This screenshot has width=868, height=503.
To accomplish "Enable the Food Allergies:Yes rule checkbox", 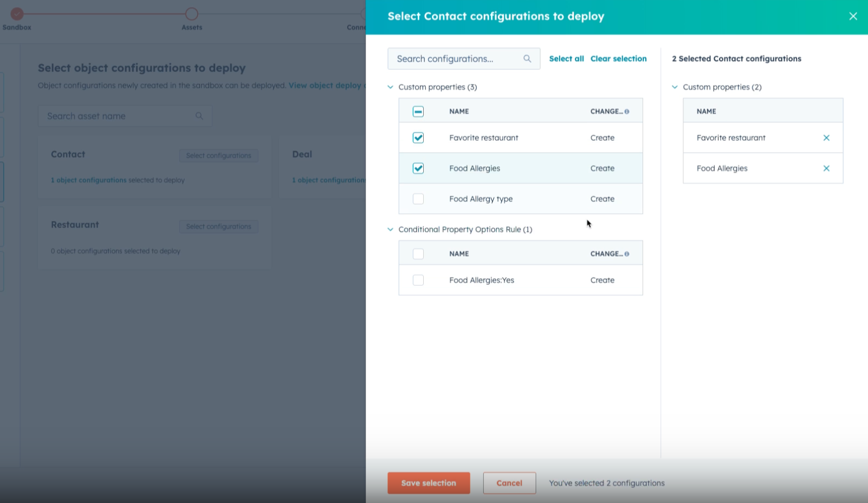I will (x=418, y=280).
